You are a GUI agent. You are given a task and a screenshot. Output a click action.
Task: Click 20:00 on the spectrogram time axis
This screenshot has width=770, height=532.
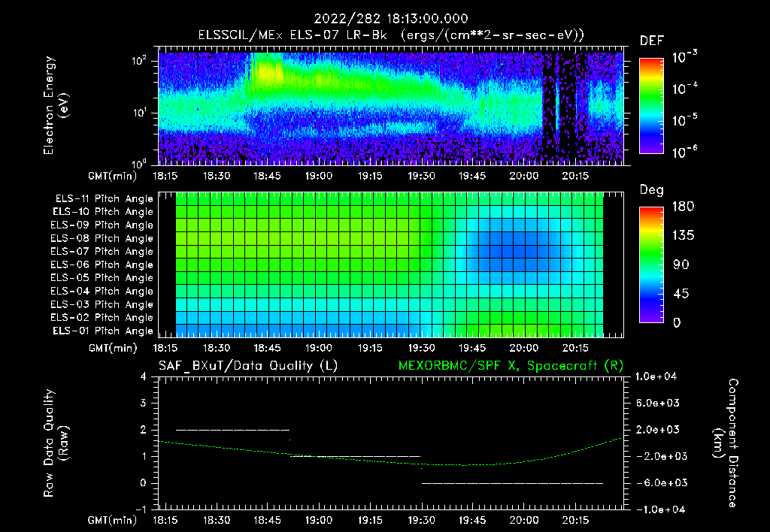523,176
